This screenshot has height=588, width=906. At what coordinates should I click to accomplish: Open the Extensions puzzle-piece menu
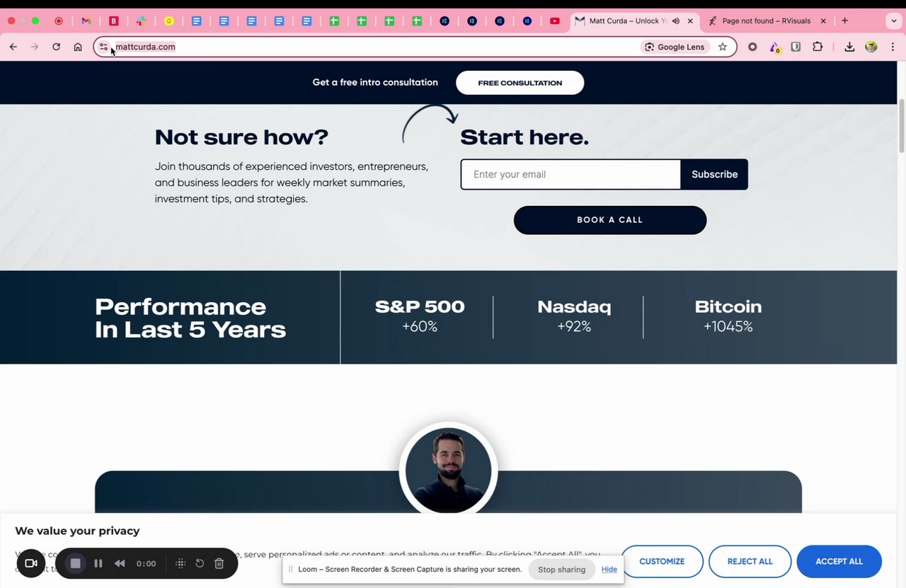click(818, 47)
